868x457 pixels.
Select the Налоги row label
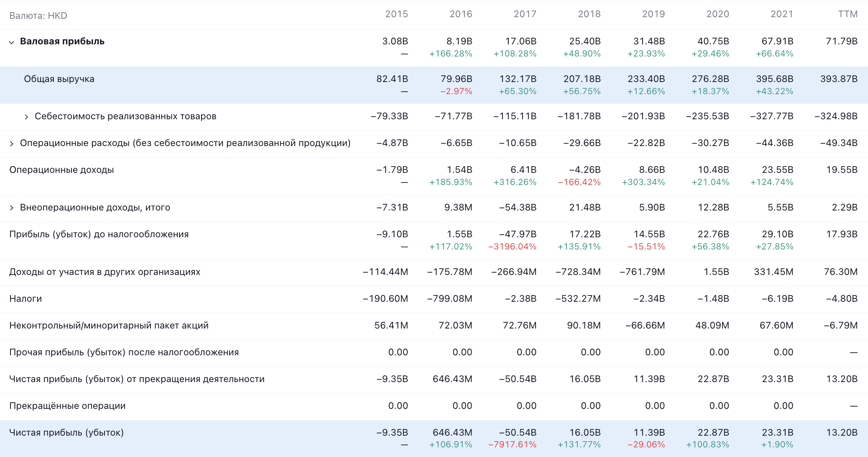(26, 299)
